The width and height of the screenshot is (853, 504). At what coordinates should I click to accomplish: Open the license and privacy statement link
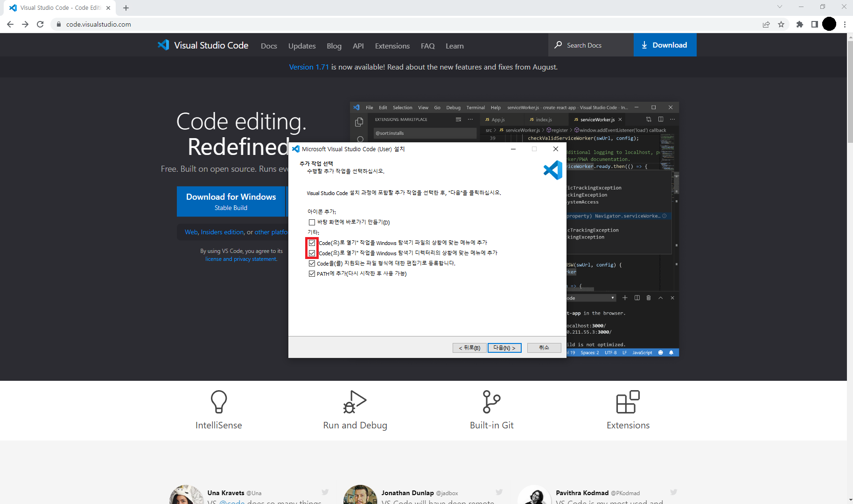241,259
